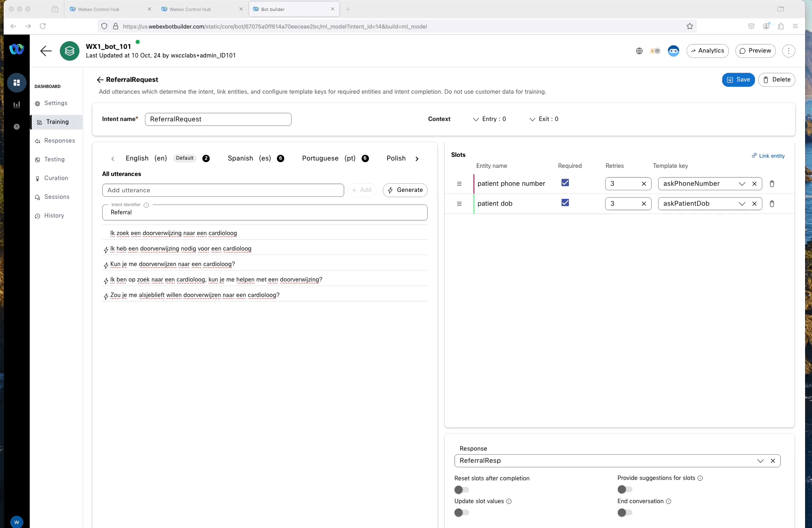Expand askPhoneNumber template key dropdown
Screen dimensions: 812x528
click(x=742, y=184)
